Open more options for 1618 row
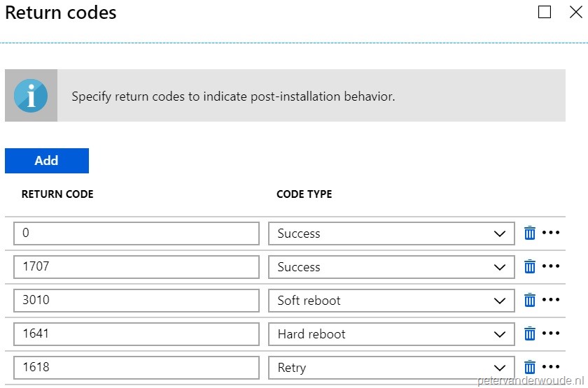Viewport: 588px width, 388px height. pos(552,368)
